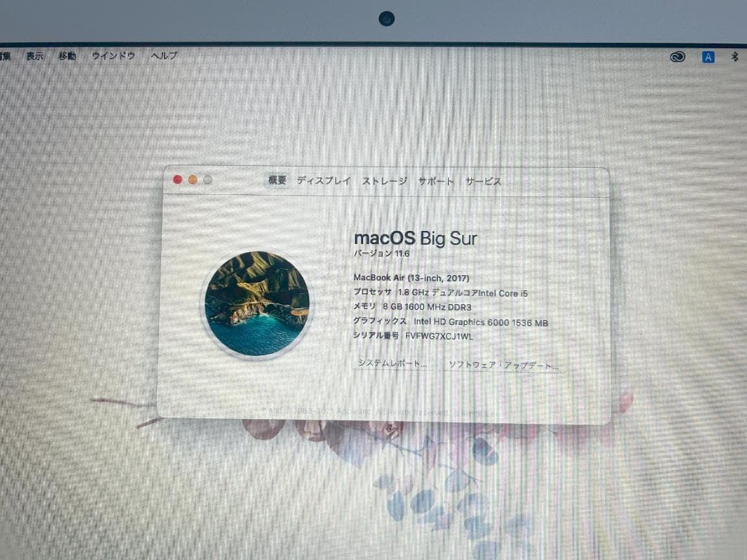This screenshot has height=560, width=747.
Task: Click the 移動 menu in the menu bar
Action: click(67, 56)
